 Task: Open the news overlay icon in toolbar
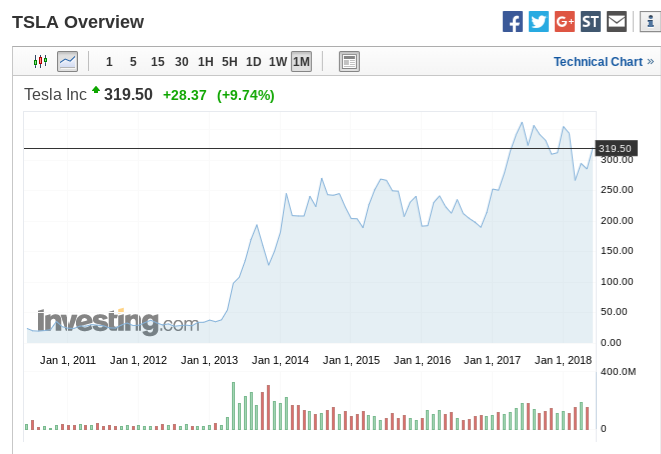(x=349, y=62)
